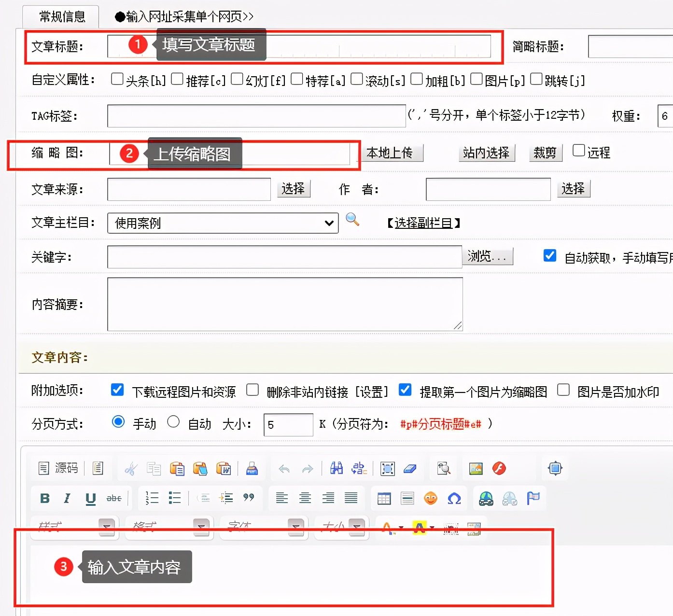The width and height of the screenshot is (673, 616).
Task: Insert an image using the picture icon
Action: coord(476,468)
